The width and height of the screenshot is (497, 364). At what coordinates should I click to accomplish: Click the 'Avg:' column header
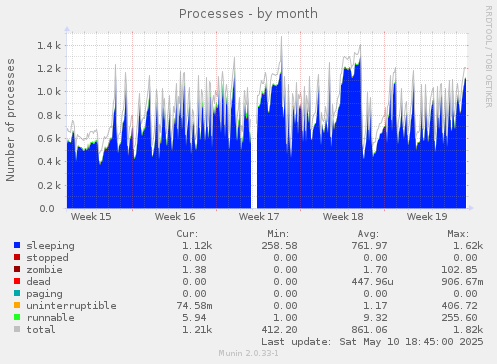368,234
